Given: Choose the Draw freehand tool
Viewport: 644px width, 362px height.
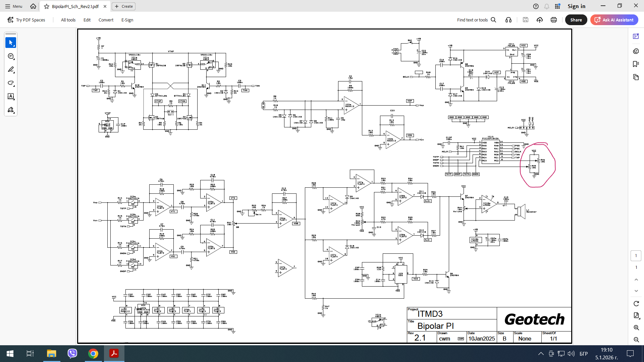Looking at the screenshot, I should (x=11, y=83).
